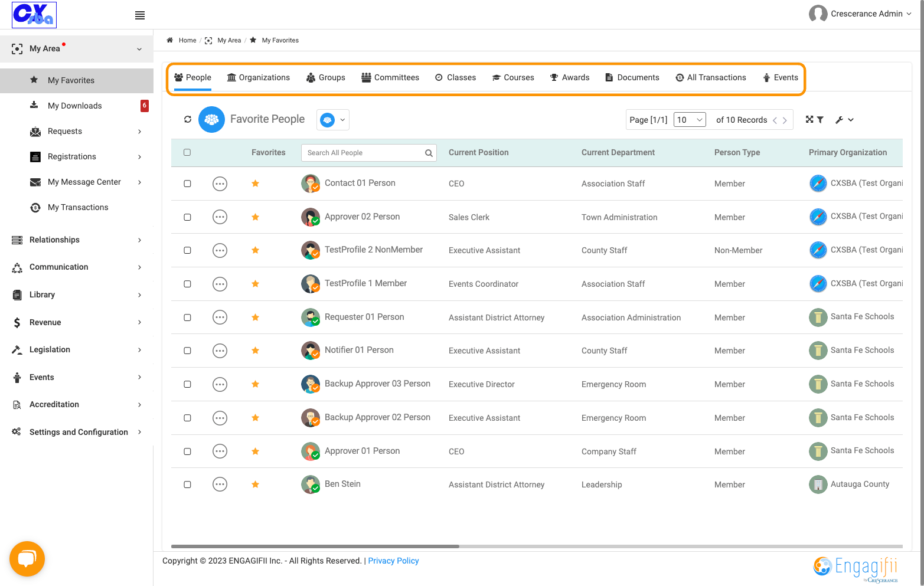Open TestProfile 1 Member profile

coord(365,283)
